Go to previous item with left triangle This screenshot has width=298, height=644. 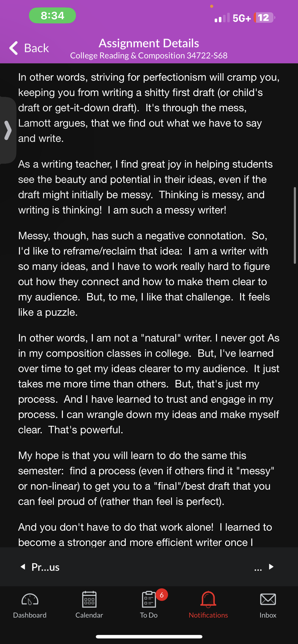tap(23, 567)
